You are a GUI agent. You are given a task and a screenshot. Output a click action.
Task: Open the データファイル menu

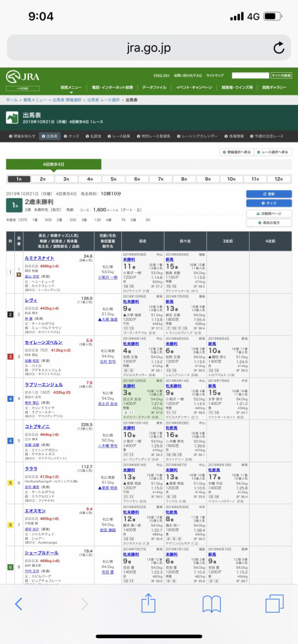pyautogui.click(x=154, y=88)
